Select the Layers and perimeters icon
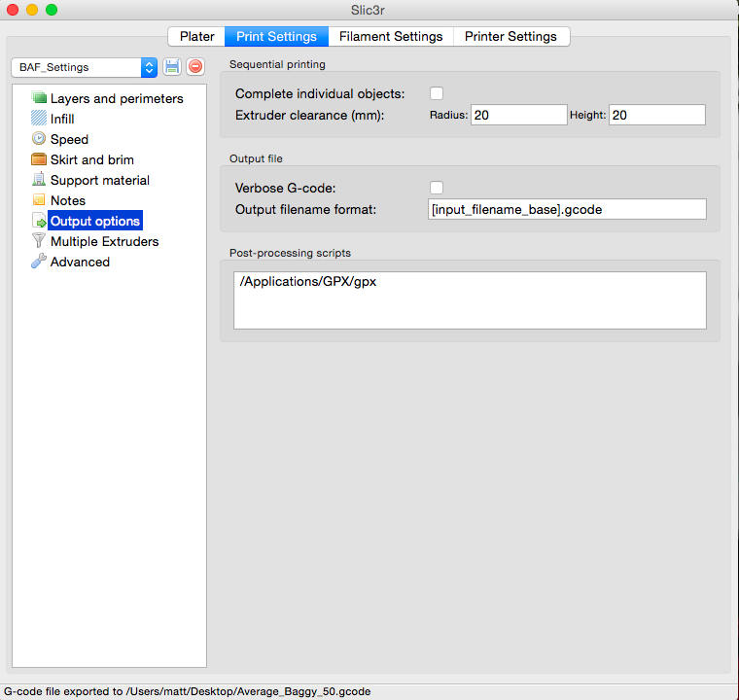This screenshot has height=700, width=739. click(39, 98)
